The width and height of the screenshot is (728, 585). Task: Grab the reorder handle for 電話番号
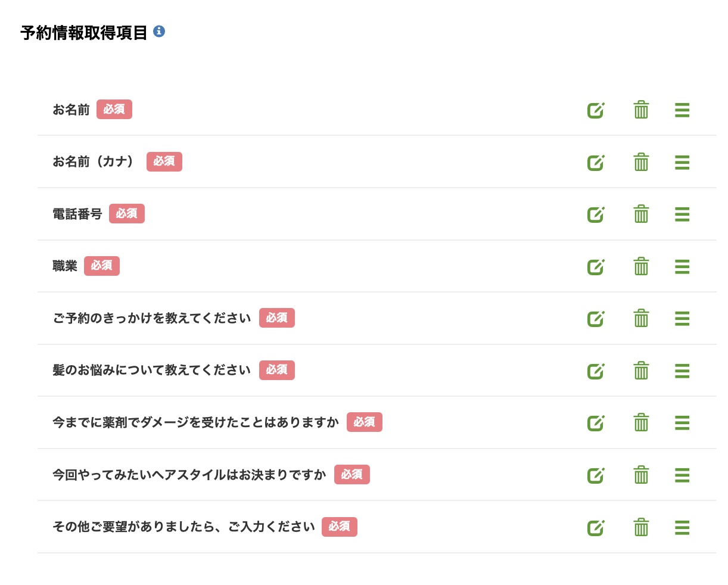coord(682,214)
